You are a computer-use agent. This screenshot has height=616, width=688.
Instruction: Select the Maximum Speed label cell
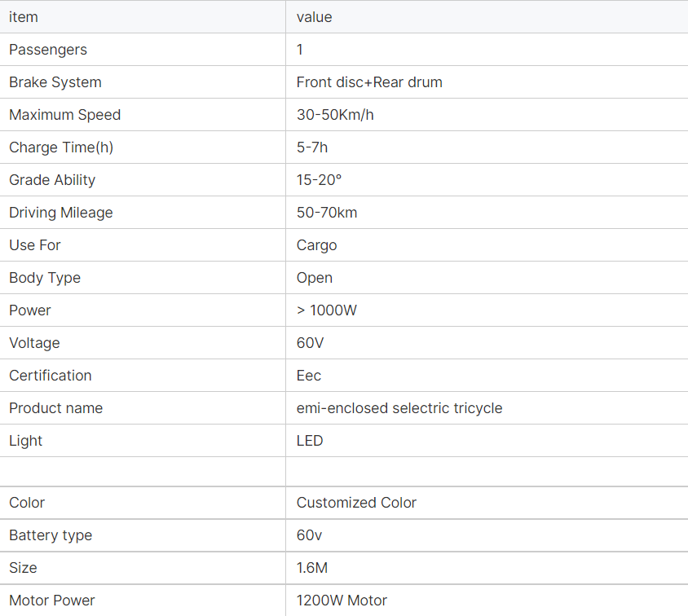[x=64, y=115]
